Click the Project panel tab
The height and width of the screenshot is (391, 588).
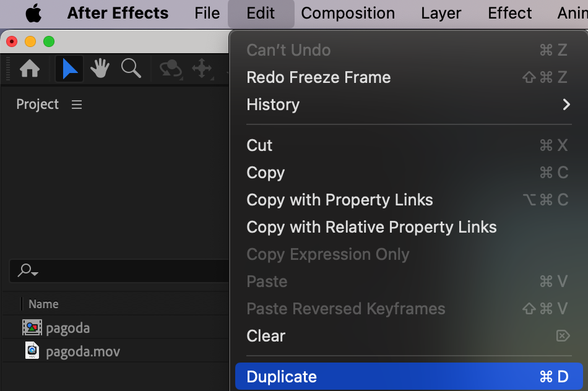38,105
